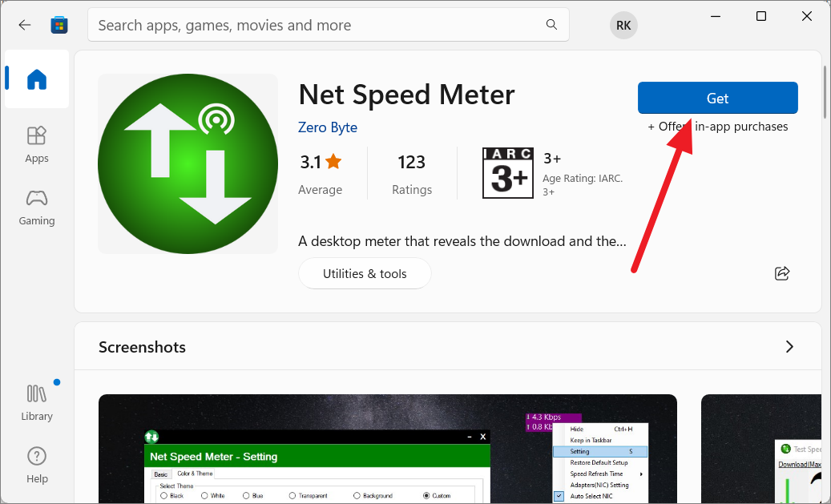Click the IARC 3+ rating badge

tap(508, 173)
